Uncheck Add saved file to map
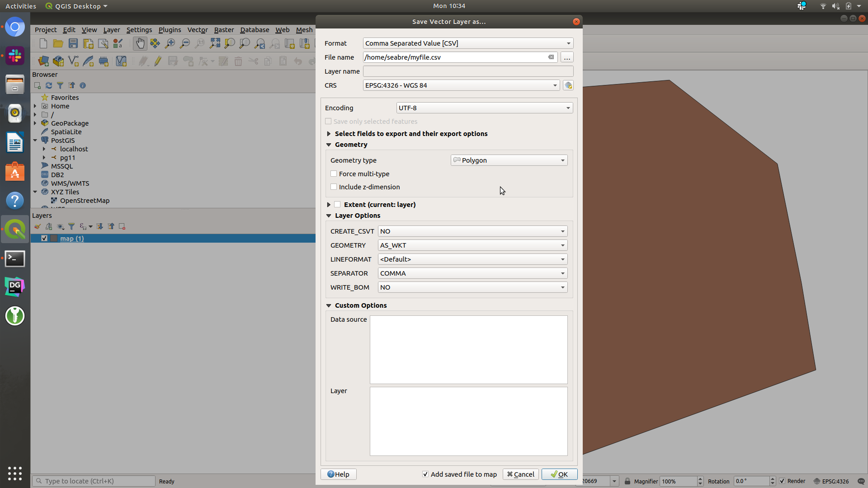Screen dimensions: 868x488 [x=425, y=474]
